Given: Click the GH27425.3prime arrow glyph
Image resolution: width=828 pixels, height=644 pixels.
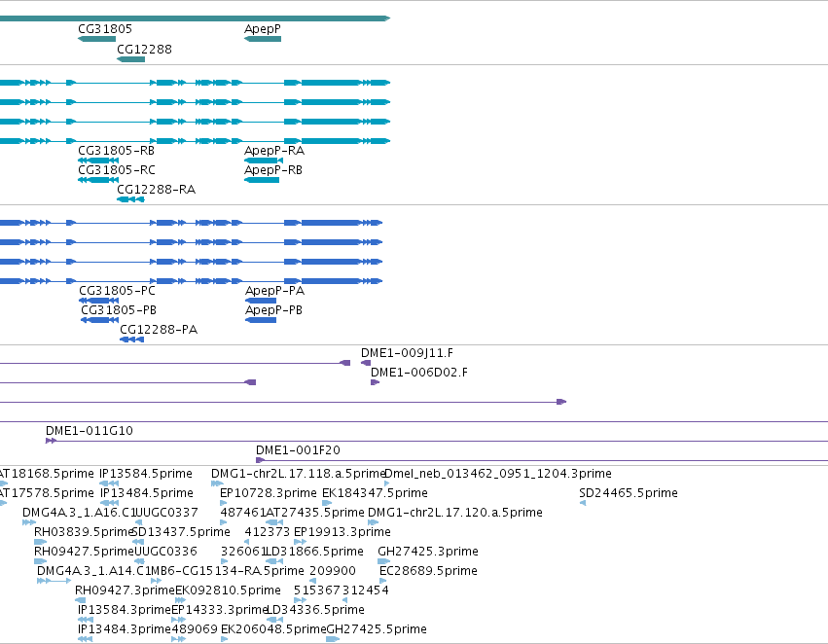Looking at the screenshot, I should [x=384, y=561].
